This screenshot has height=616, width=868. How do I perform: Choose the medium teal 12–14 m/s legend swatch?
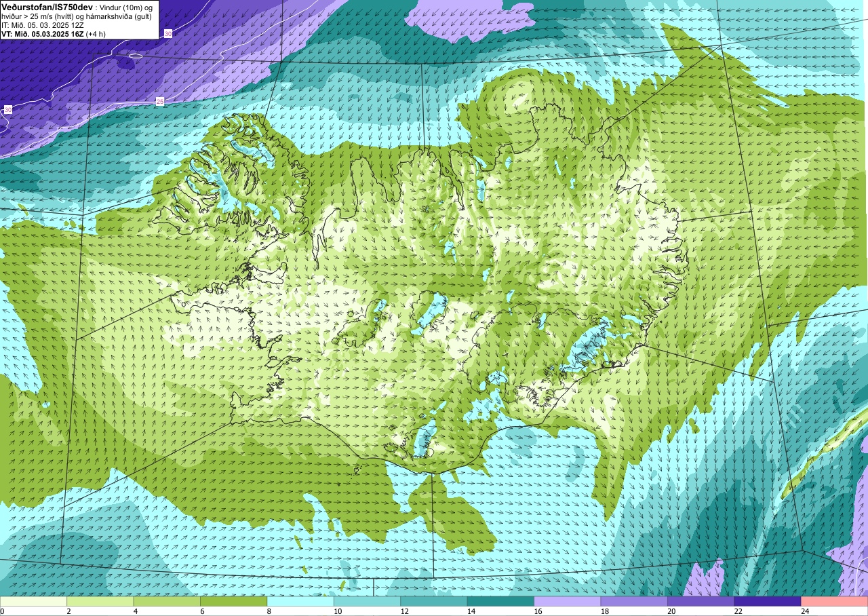pos(434,602)
